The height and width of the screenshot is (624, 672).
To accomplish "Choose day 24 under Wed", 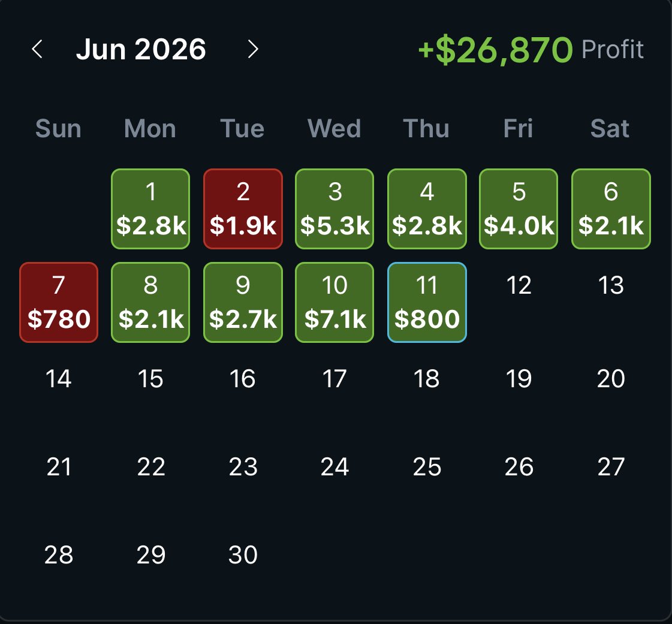I will [335, 467].
